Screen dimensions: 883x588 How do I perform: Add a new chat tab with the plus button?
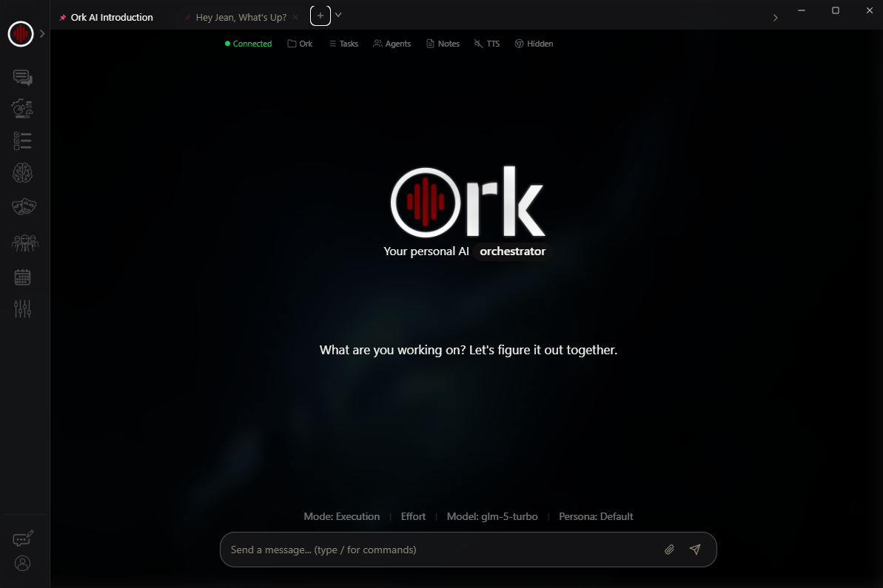point(320,16)
